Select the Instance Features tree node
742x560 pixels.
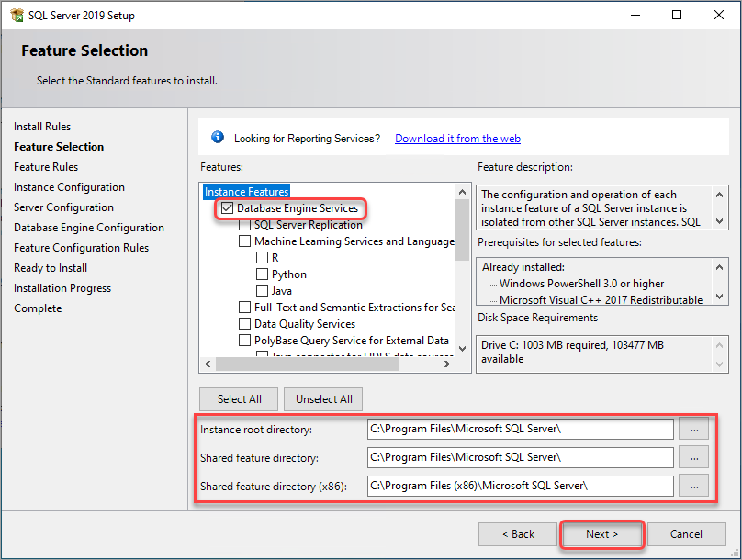[x=246, y=192]
